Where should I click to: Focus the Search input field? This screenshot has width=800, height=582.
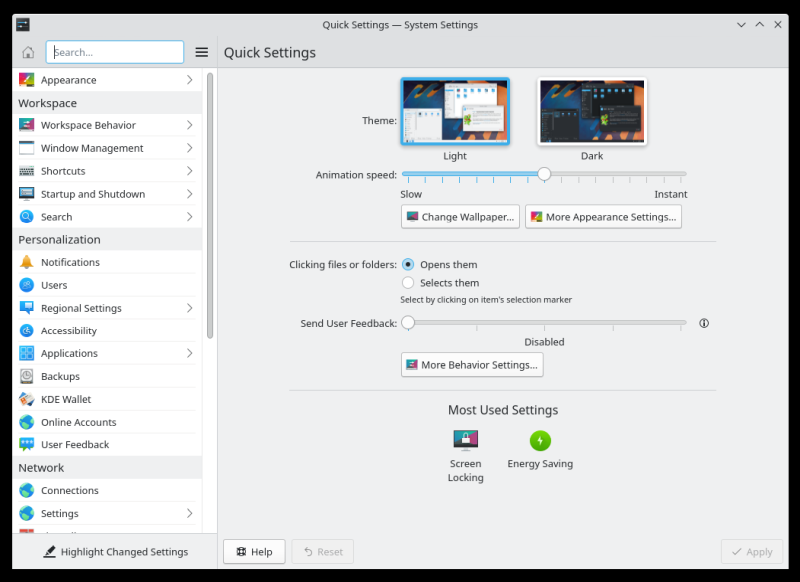click(115, 52)
